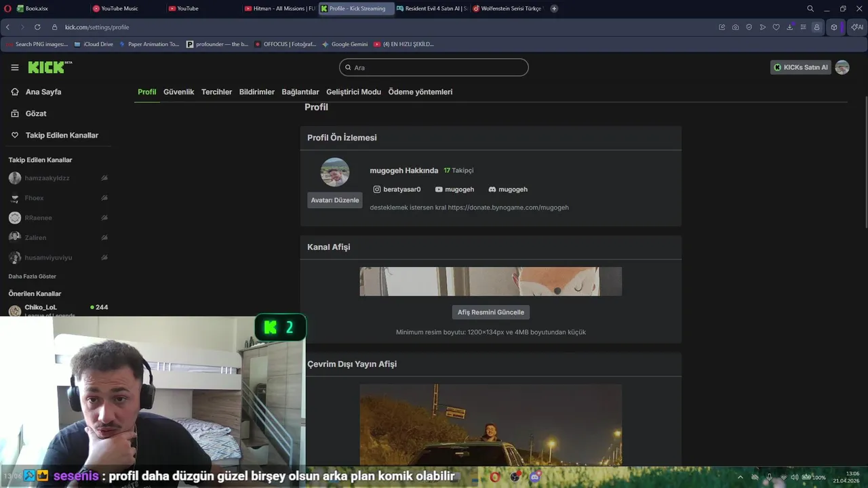Screen dimensions: 868x488
Task: Click offline icon next to husamviyuviyu
Action: point(104,258)
